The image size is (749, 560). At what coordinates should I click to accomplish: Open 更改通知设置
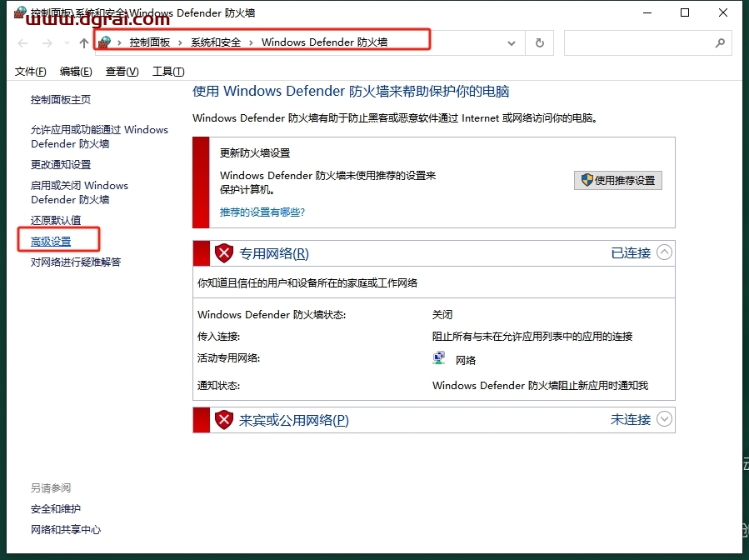(61, 164)
